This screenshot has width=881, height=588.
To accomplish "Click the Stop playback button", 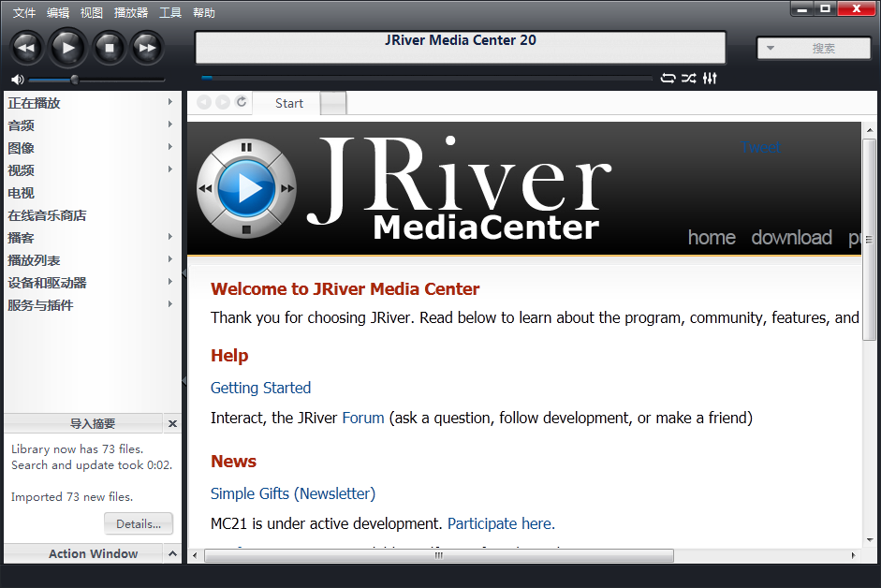I will tap(109, 47).
